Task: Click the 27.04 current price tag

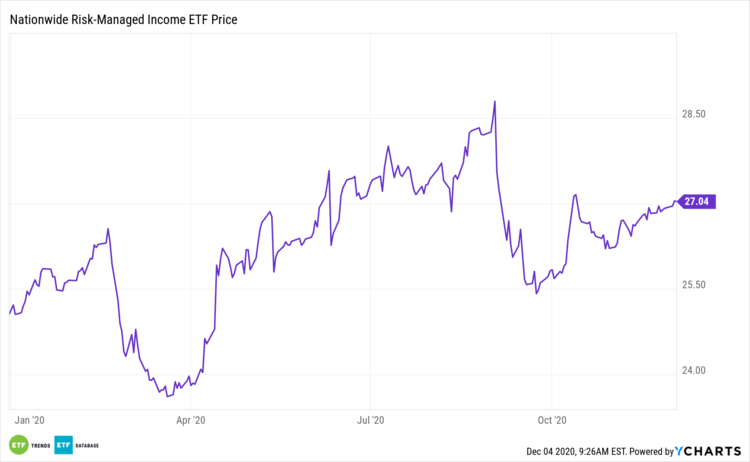Action: [696, 202]
